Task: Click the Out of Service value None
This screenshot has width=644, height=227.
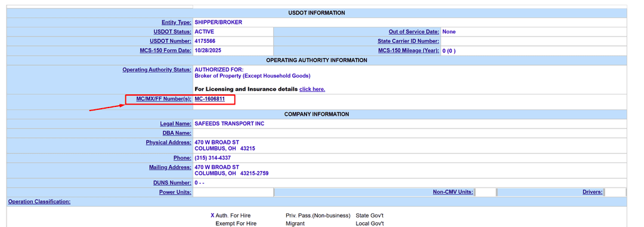Action: [x=449, y=32]
